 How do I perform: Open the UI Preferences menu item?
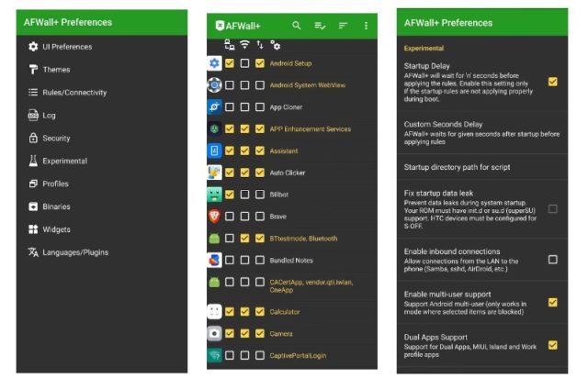(67, 47)
